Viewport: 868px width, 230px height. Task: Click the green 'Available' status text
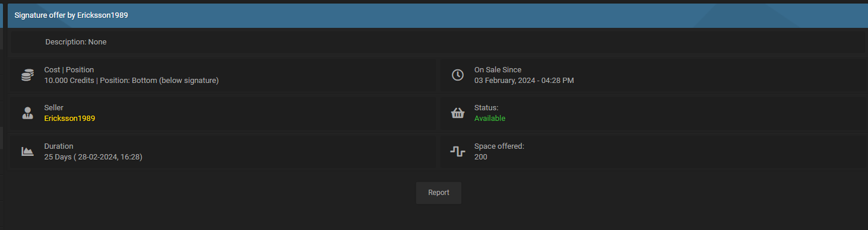tap(490, 118)
